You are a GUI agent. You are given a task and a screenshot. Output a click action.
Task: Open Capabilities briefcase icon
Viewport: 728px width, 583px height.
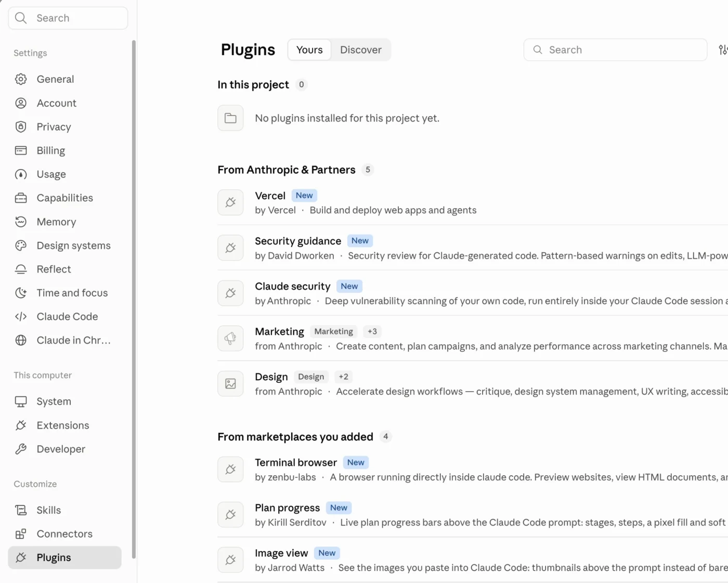click(x=21, y=198)
